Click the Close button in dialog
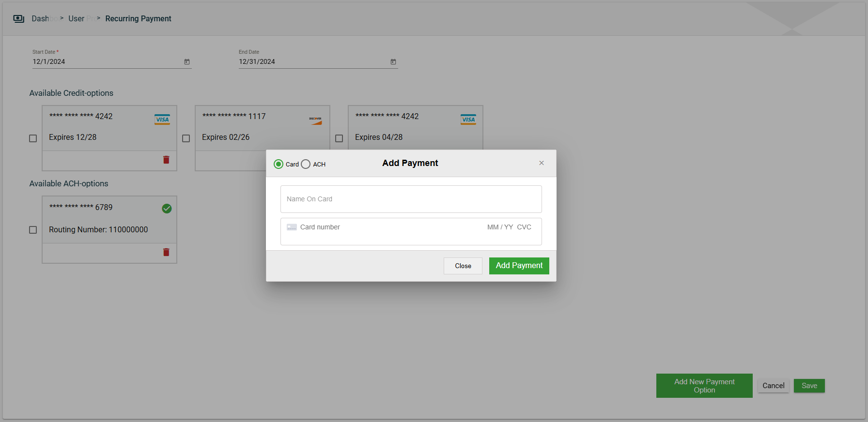 coord(463,266)
